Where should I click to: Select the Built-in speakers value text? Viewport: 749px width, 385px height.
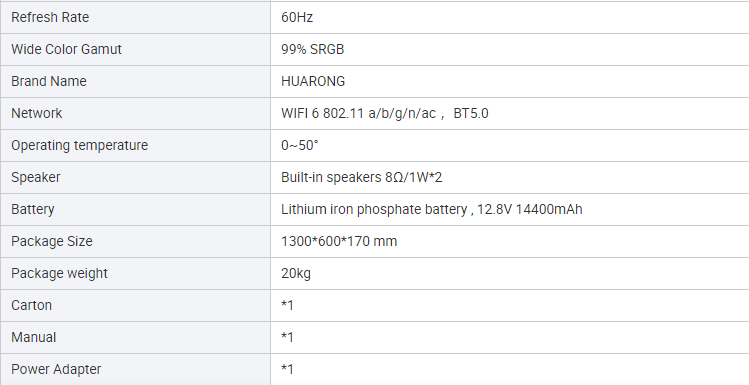pos(362,177)
